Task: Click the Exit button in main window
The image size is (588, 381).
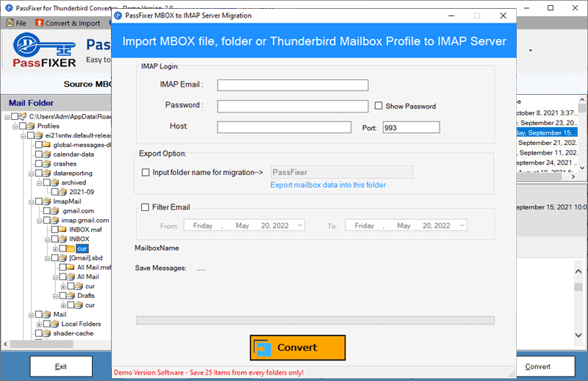Action: click(x=61, y=366)
